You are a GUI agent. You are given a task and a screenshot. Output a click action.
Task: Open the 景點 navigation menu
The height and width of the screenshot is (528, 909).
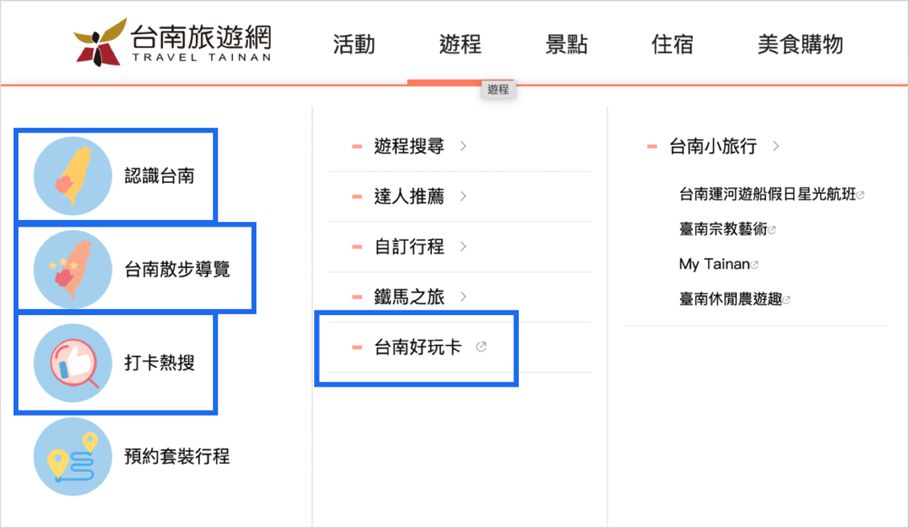tap(566, 44)
